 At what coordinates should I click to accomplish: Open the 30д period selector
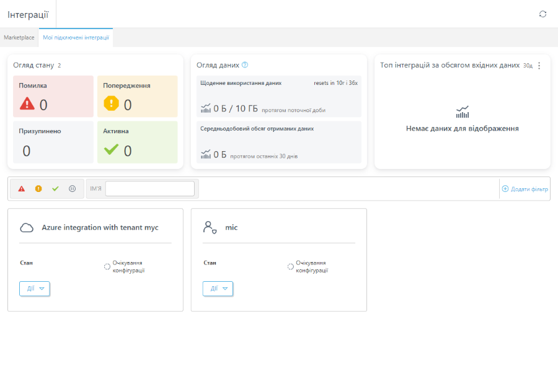[x=528, y=66]
